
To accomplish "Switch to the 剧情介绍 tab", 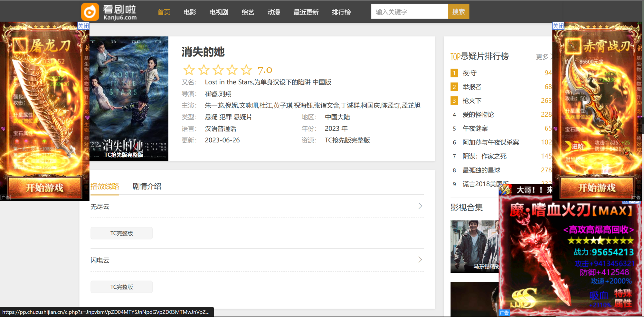I will (147, 186).
